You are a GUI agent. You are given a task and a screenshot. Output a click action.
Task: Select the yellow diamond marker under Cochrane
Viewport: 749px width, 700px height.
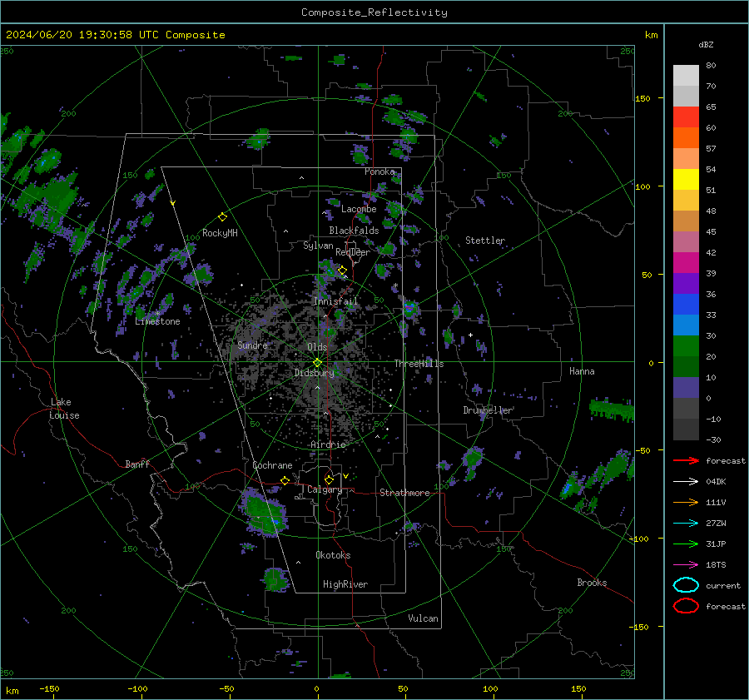pyautogui.click(x=285, y=480)
